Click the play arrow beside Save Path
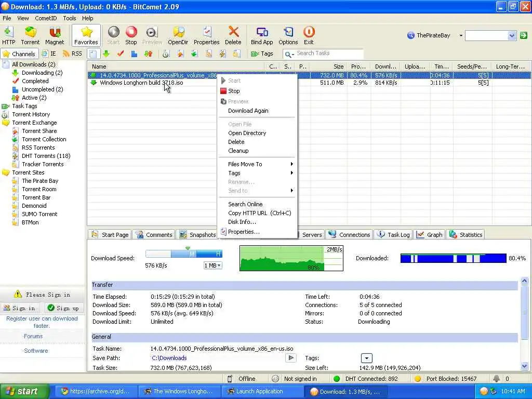The image size is (532, 399). tap(291, 357)
